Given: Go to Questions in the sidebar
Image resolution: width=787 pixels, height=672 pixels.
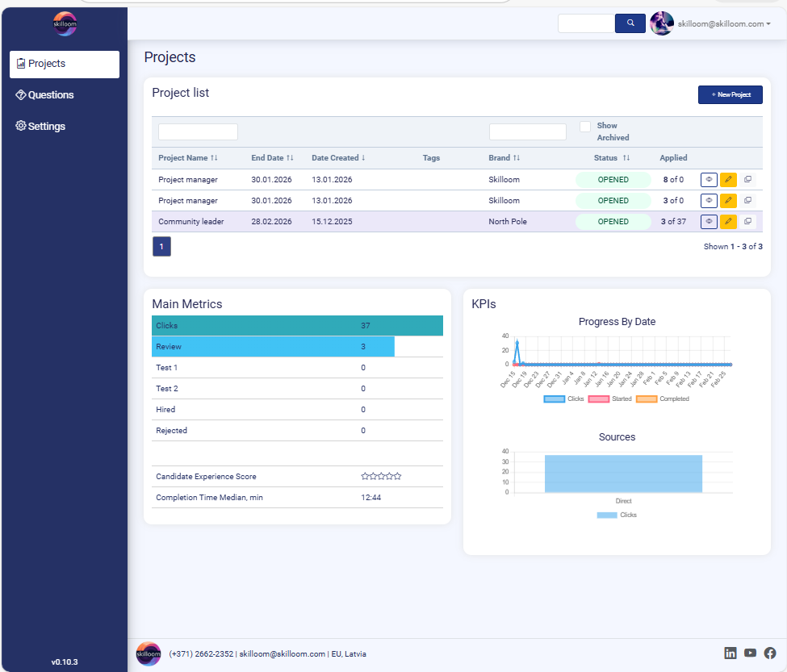Looking at the screenshot, I should 45,95.
